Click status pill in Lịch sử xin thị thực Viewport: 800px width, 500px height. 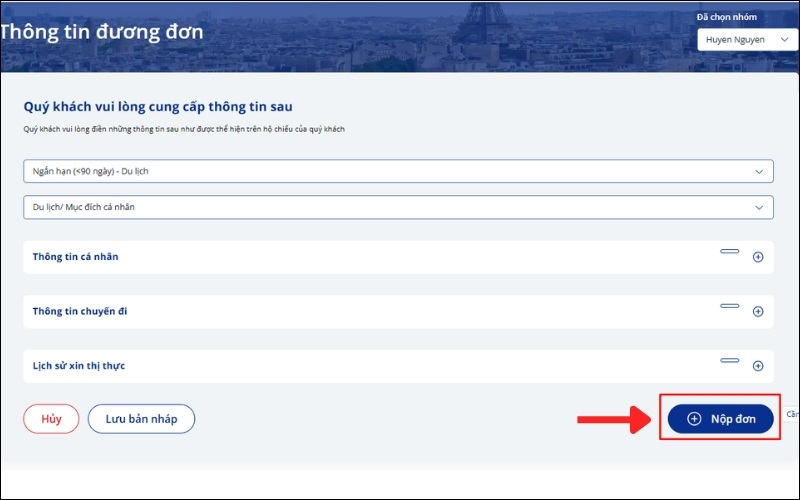(x=730, y=360)
